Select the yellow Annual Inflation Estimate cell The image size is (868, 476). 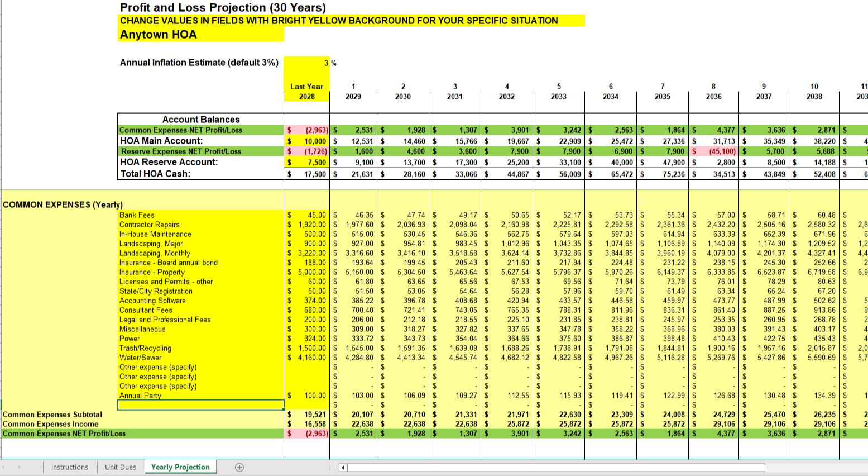click(x=306, y=62)
